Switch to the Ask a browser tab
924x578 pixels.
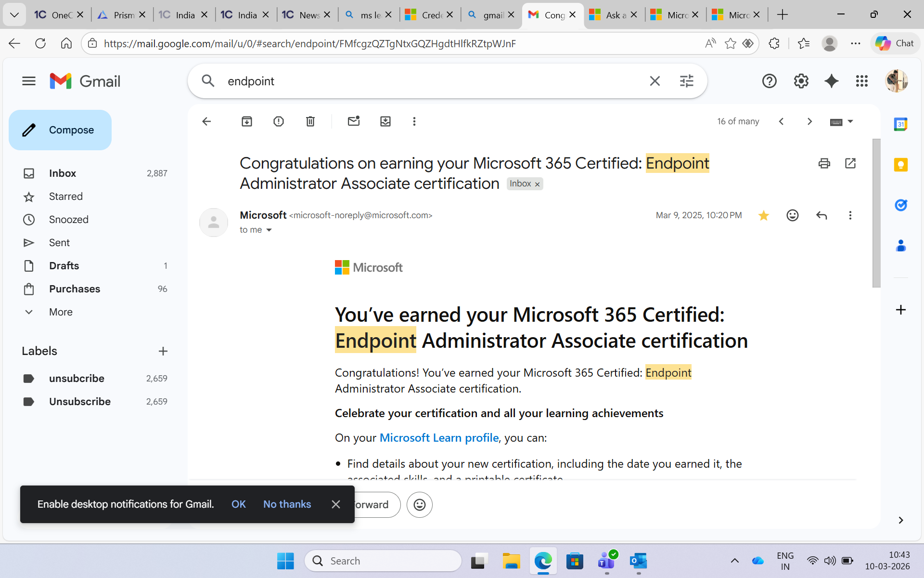tap(614, 15)
